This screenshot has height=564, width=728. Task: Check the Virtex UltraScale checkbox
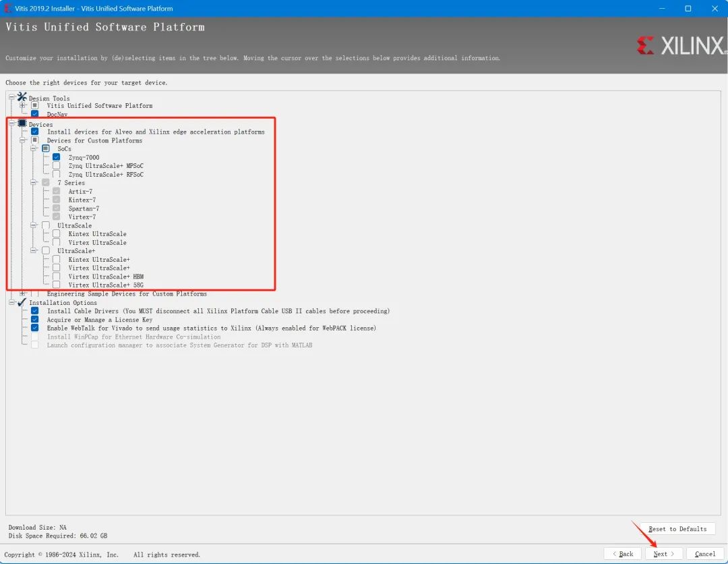pyautogui.click(x=56, y=242)
